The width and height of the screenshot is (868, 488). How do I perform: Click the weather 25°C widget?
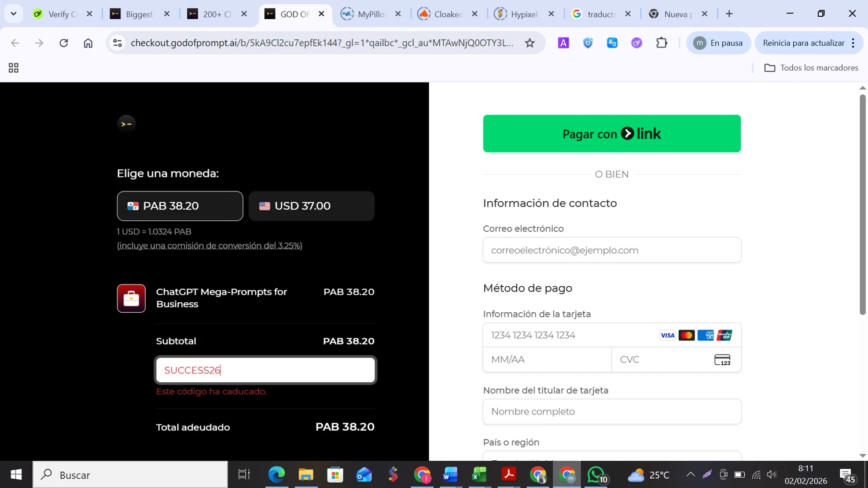pyautogui.click(x=649, y=475)
